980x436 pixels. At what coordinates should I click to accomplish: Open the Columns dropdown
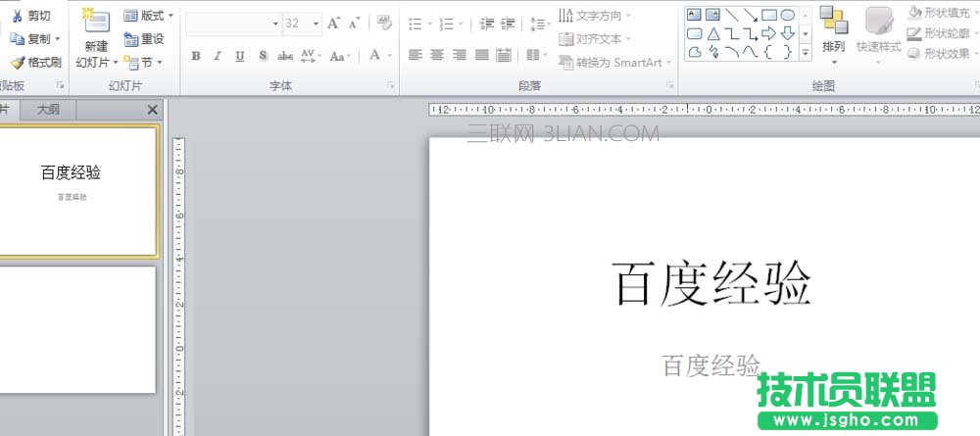tap(536, 56)
